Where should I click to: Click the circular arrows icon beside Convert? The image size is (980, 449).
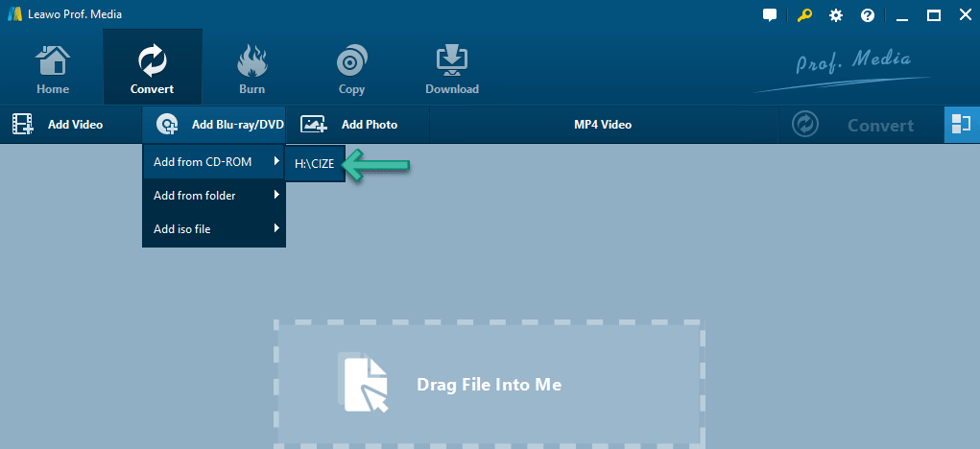click(x=805, y=125)
